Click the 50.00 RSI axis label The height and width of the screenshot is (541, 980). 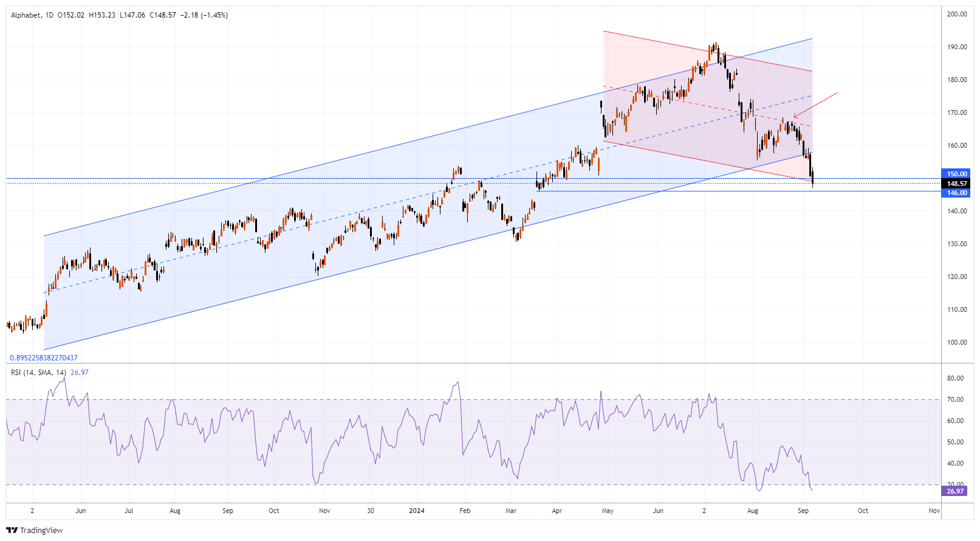coord(955,442)
